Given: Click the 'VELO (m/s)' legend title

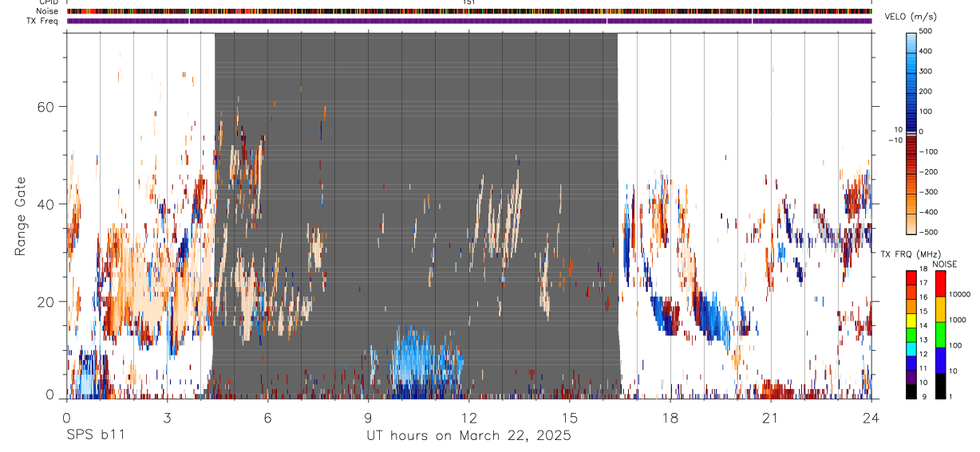Looking at the screenshot, I should [x=911, y=17].
